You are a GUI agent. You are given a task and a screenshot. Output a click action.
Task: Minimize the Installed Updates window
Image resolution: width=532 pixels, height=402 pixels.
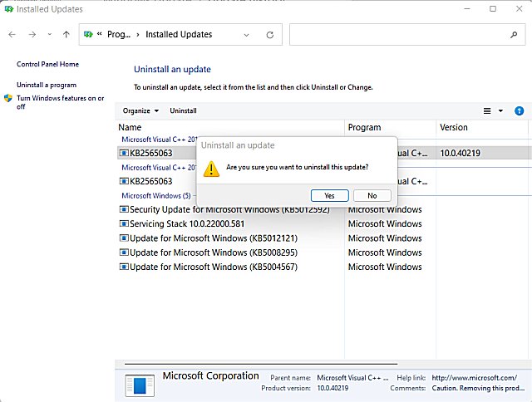[x=467, y=9]
